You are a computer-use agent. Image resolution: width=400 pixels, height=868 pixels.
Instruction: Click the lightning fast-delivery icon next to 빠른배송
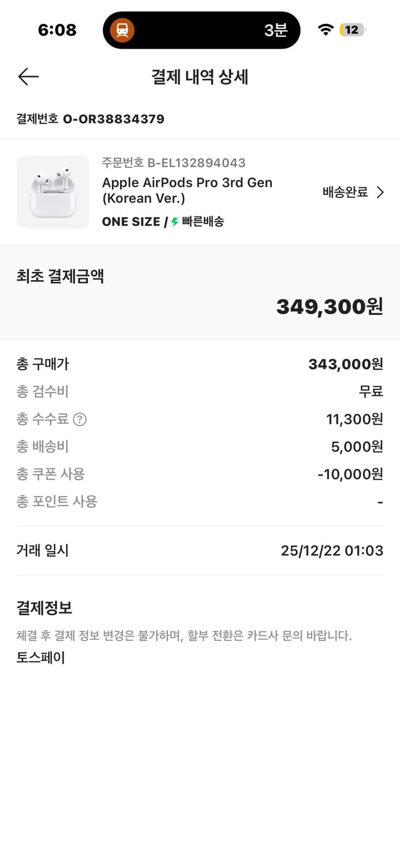click(173, 222)
